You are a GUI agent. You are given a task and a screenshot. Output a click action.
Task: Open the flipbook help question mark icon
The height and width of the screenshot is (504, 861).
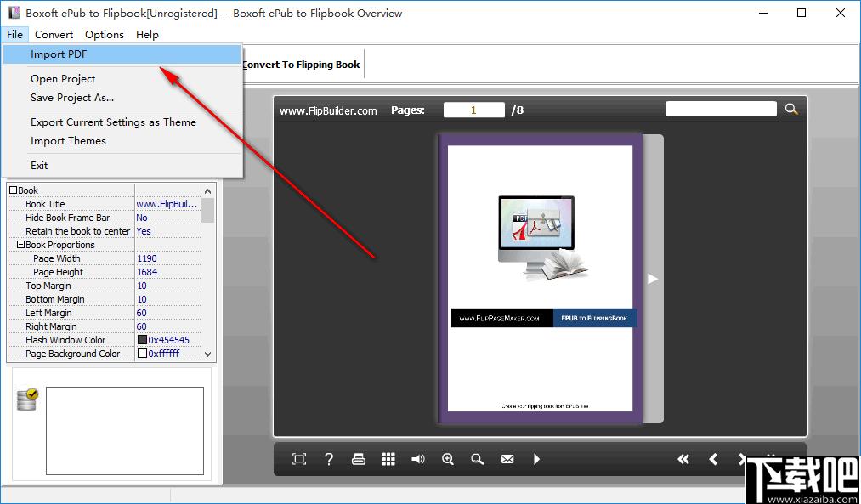(x=328, y=459)
